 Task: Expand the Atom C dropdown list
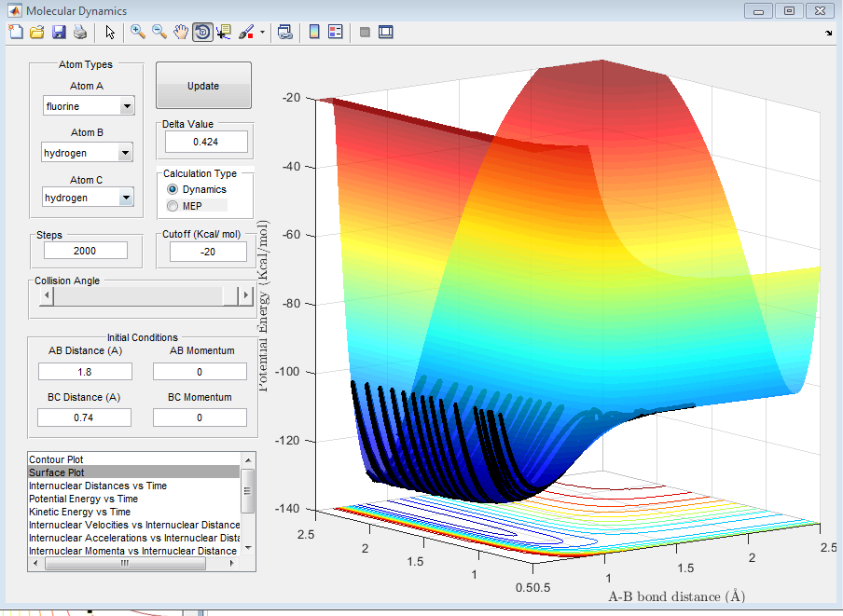pyautogui.click(x=126, y=198)
